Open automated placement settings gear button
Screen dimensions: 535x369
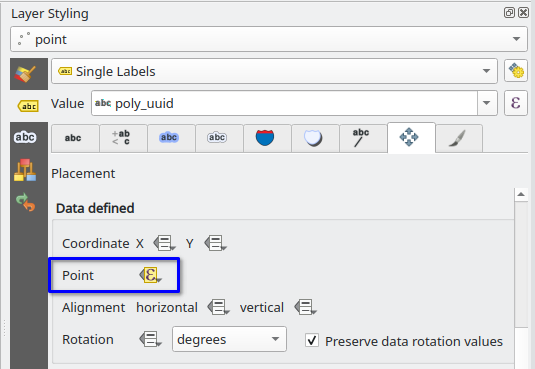point(516,71)
